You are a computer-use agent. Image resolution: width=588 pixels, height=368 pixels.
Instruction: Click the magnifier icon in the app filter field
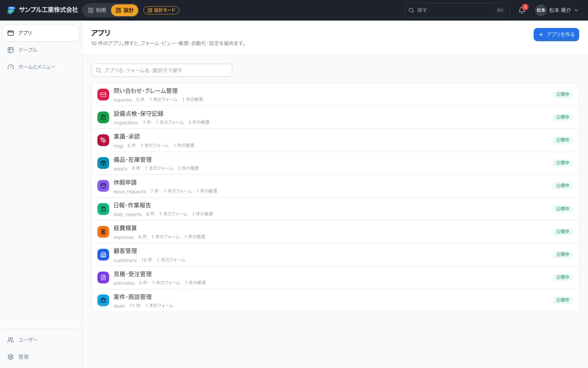point(98,70)
